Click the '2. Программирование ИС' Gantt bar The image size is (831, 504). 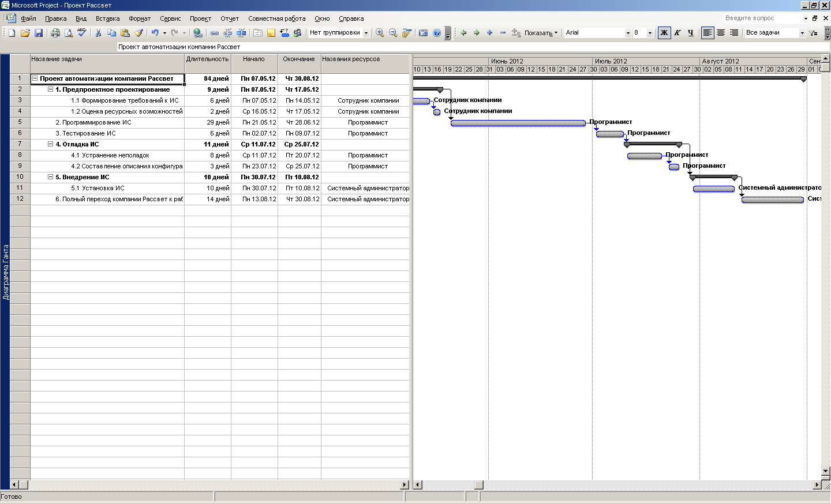(x=518, y=123)
